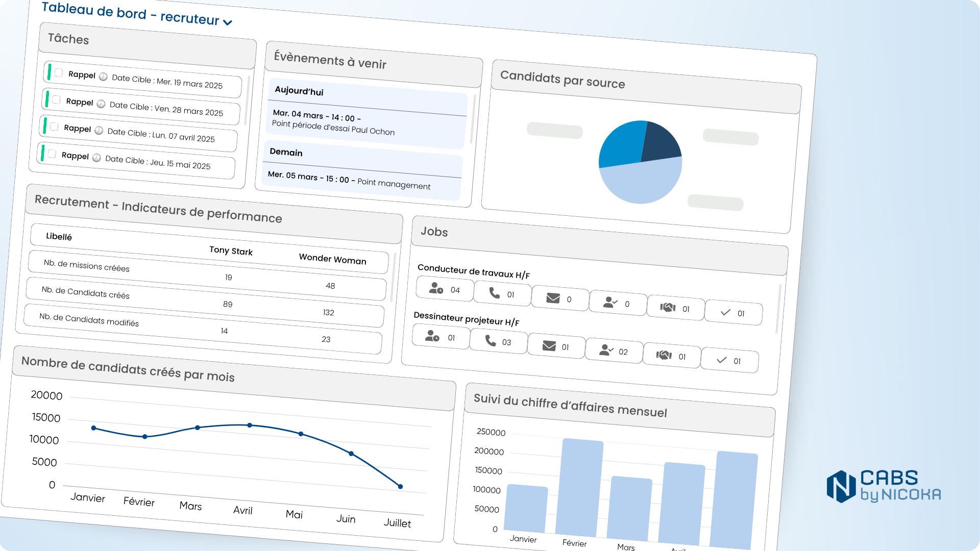The width and height of the screenshot is (980, 551).
Task: Tick the checkbox for Rappel 07 avril 2025
Action: click(54, 127)
